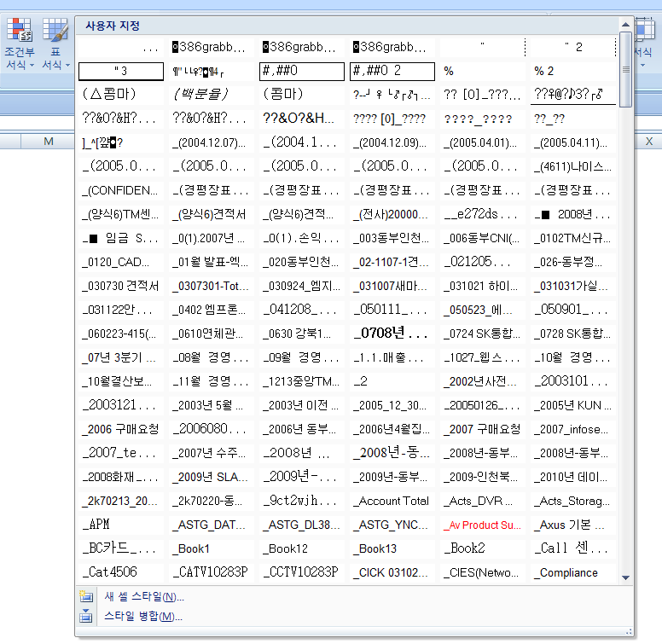Select the '_(2004.12.07)...' style
This screenshot has height=644, width=662.
[212, 142]
